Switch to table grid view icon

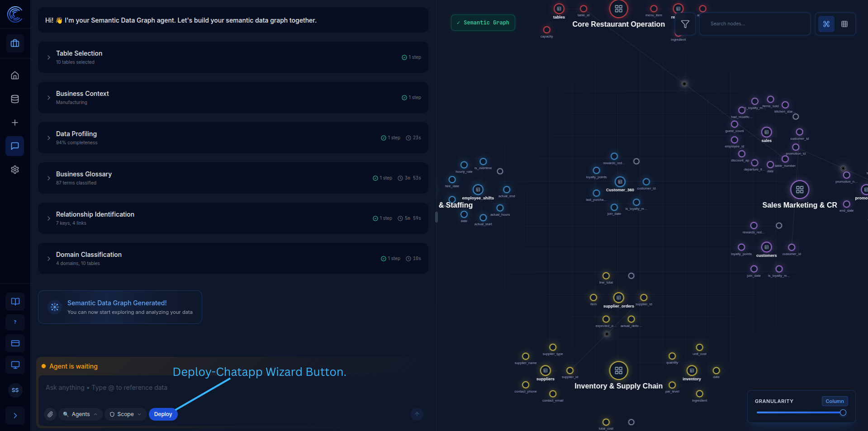point(844,24)
